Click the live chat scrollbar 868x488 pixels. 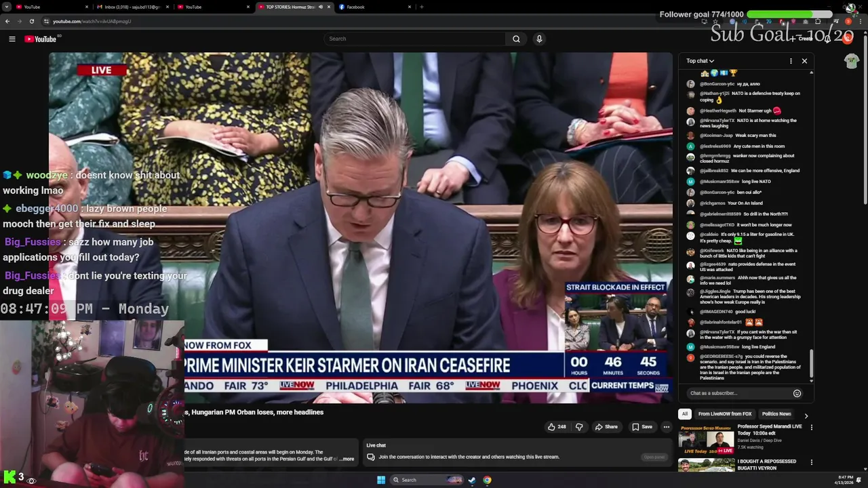[x=811, y=365]
